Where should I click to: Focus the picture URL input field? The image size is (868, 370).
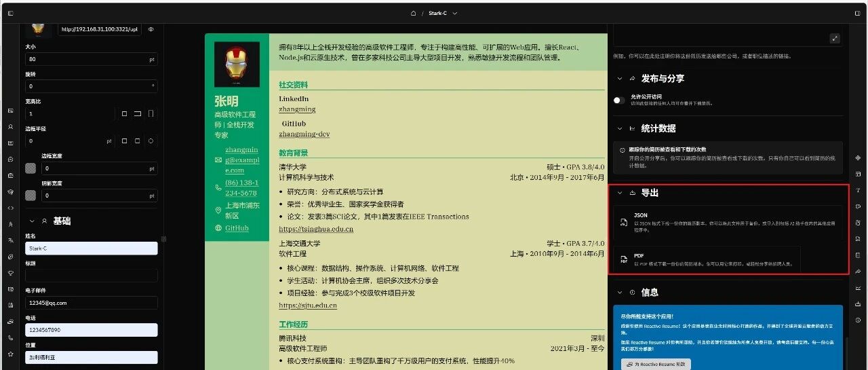pyautogui.click(x=100, y=29)
